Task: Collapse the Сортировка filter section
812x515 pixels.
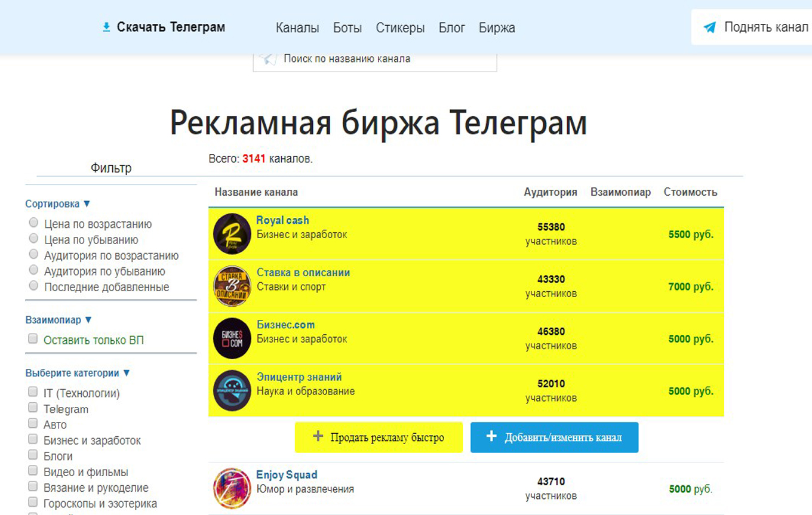Action: tap(58, 203)
